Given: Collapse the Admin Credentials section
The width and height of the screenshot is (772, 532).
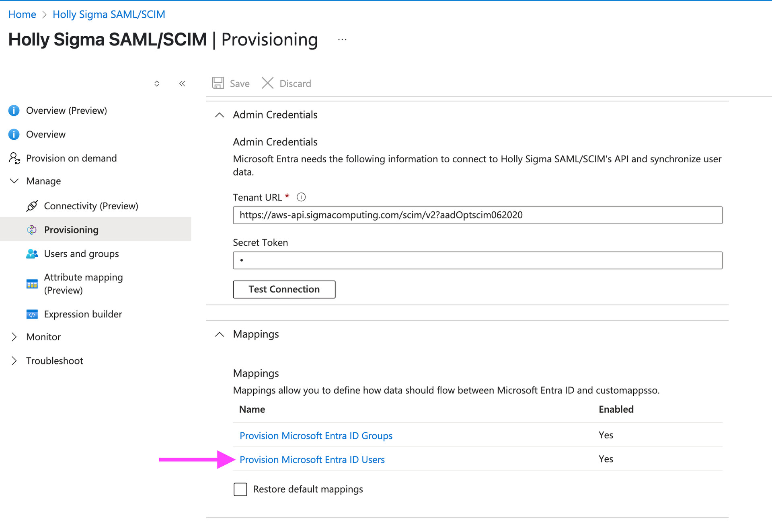Looking at the screenshot, I should [x=219, y=115].
